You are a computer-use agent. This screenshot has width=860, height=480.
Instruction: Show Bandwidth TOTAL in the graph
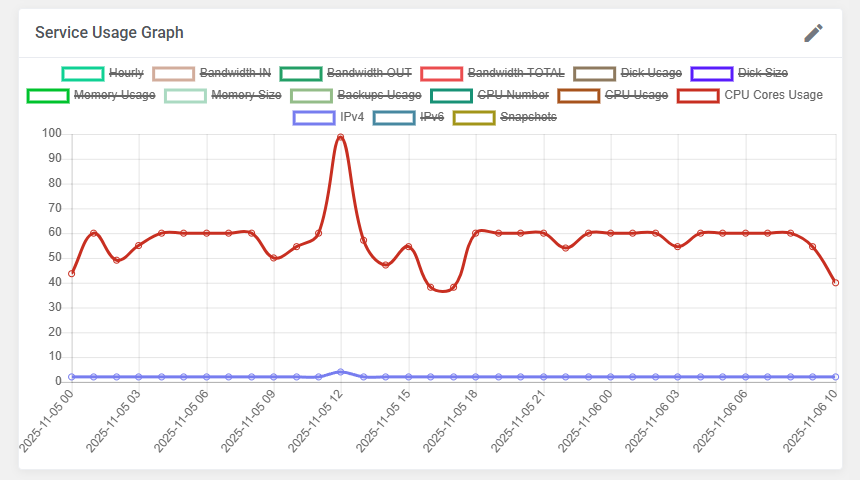point(492,73)
